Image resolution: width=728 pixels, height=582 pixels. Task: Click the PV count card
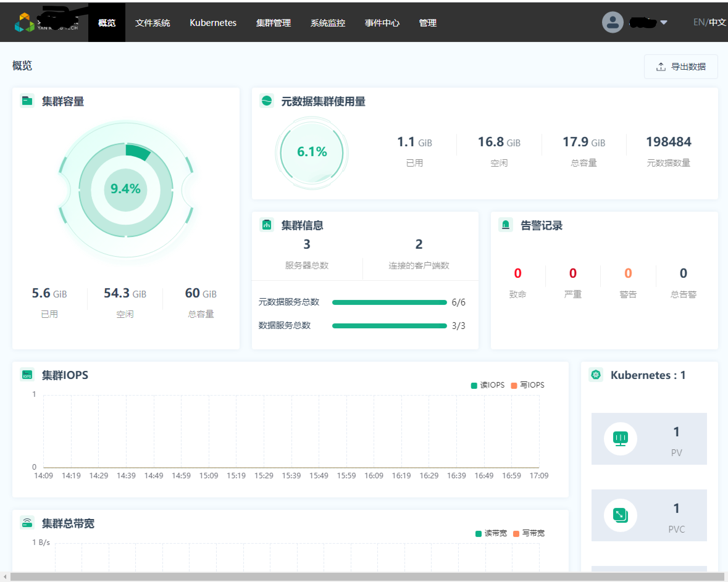(649, 439)
